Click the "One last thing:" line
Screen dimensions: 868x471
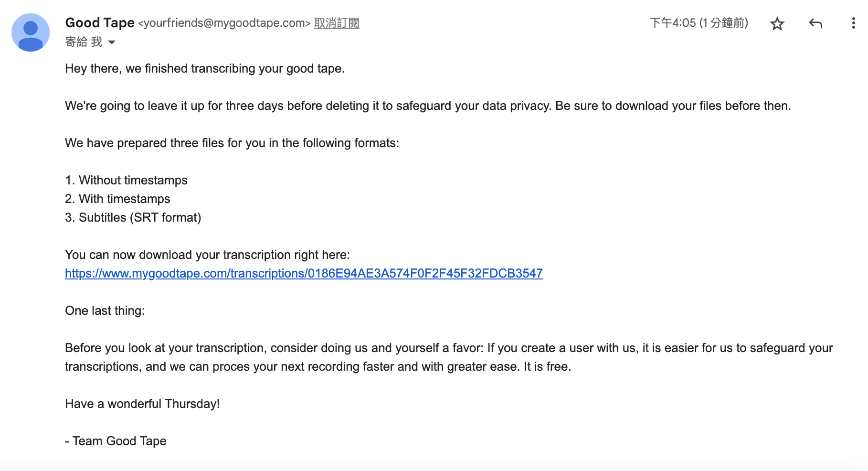tap(105, 310)
